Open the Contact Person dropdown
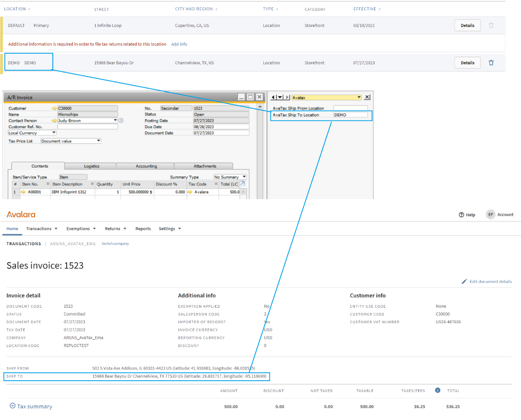This screenshot has width=521, height=420. pos(115,121)
